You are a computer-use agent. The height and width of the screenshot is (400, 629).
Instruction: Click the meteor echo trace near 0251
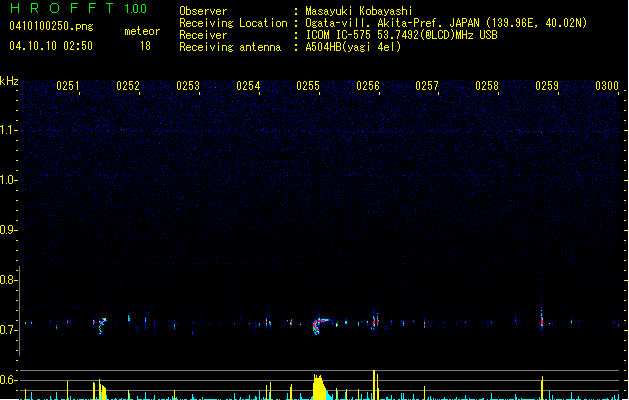click(x=100, y=325)
